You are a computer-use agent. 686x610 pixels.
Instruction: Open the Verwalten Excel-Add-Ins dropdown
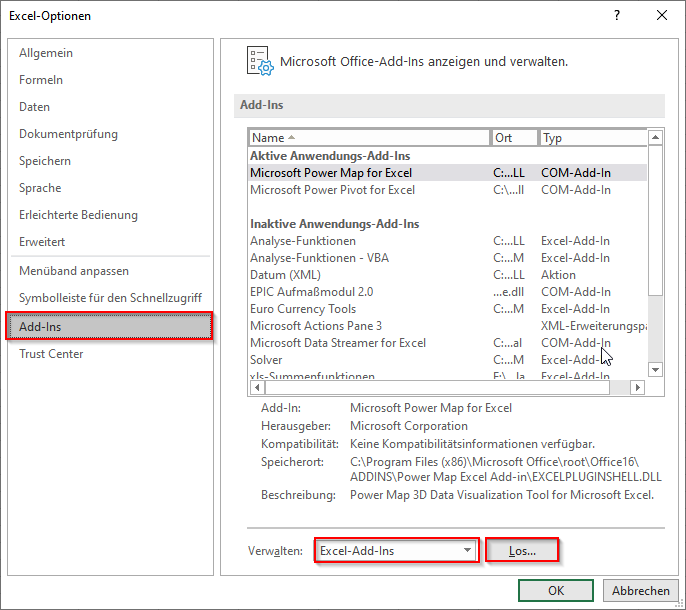397,550
